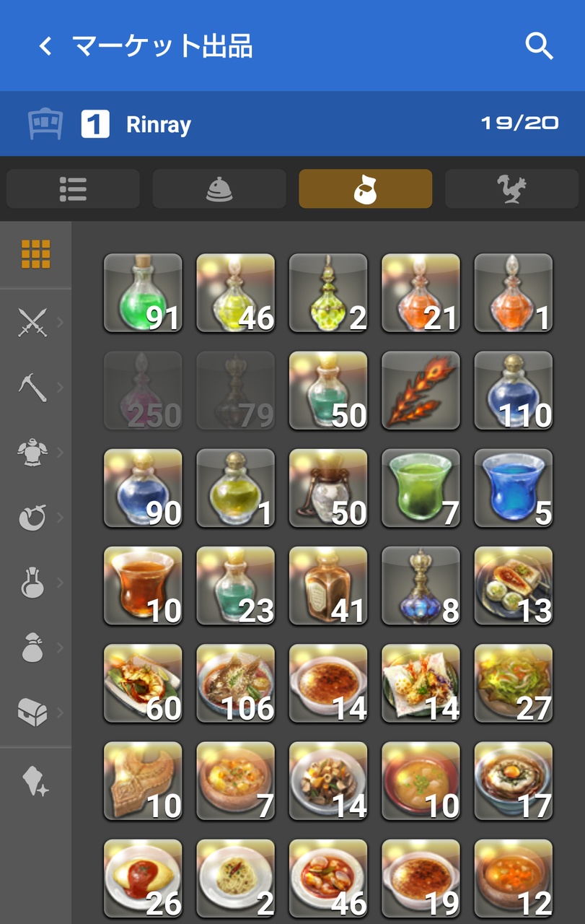Switch to the retainer bell tab
Viewport: 585px width, 924px height.
coord(219,189)
